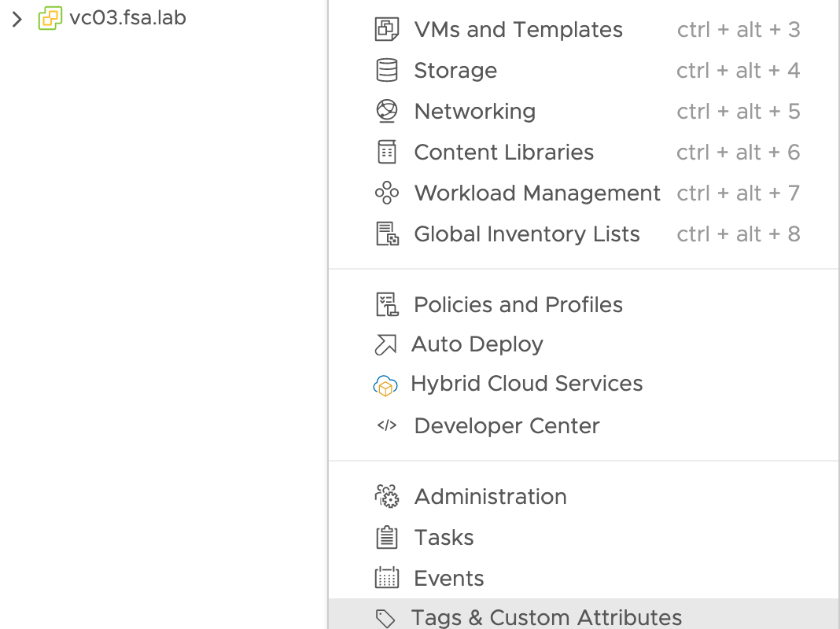This screenshot has width=840, height=629.
Task: Open Policies and Profiles menu entry
Action: point(518,305)
